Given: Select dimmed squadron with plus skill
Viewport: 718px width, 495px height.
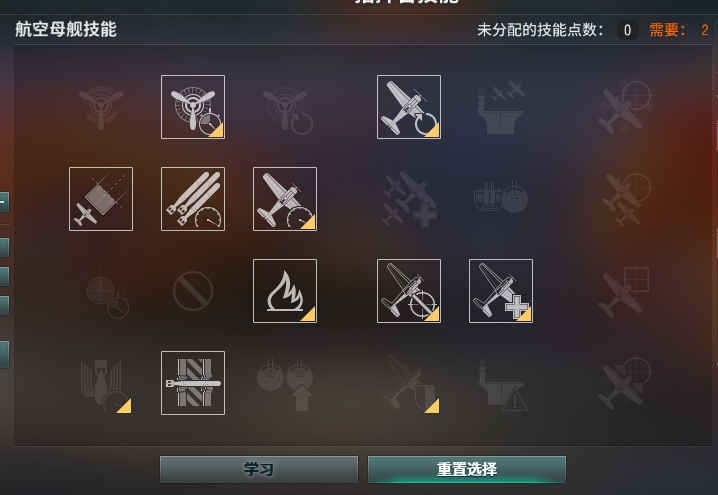Looking at the screenshot, I should (x=409, y=199).
